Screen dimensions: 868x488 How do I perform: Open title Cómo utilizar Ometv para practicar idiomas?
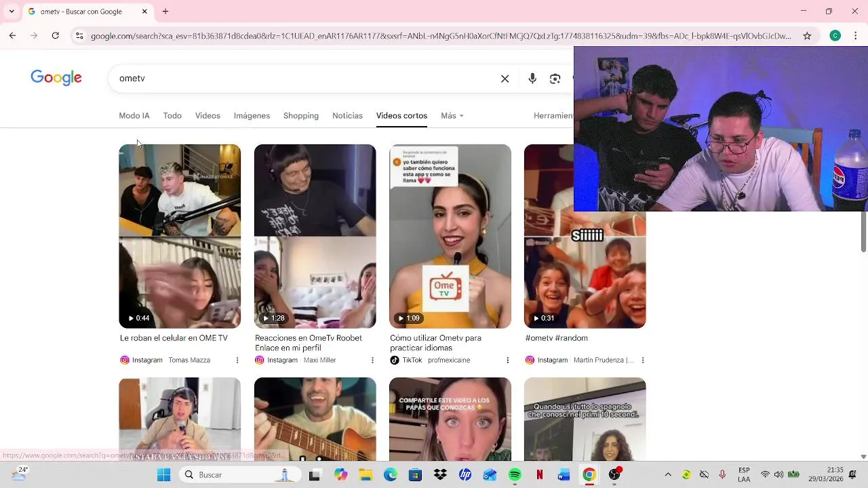[x=435, y=343]
